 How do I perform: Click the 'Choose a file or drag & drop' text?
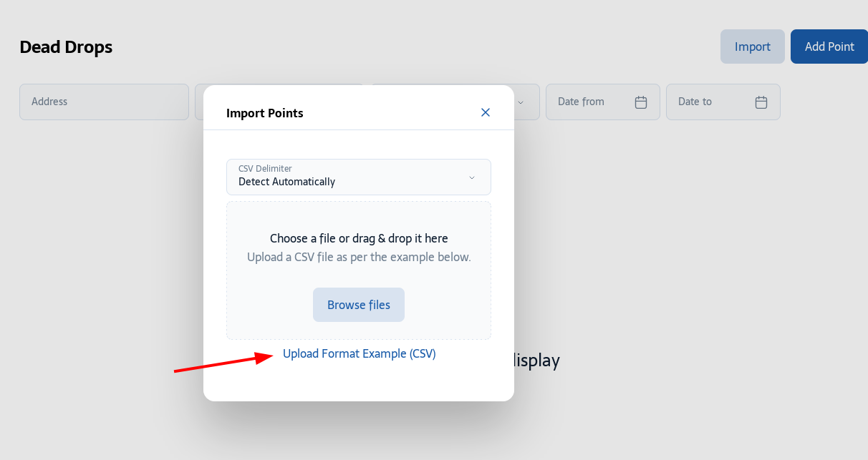(359, 238)
